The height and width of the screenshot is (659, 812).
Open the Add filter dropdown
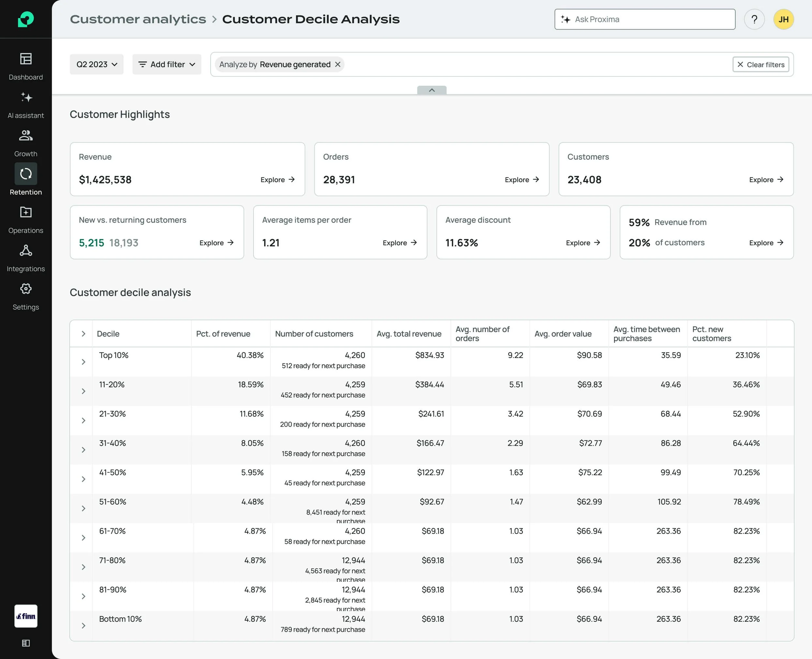tap(167, 65)
